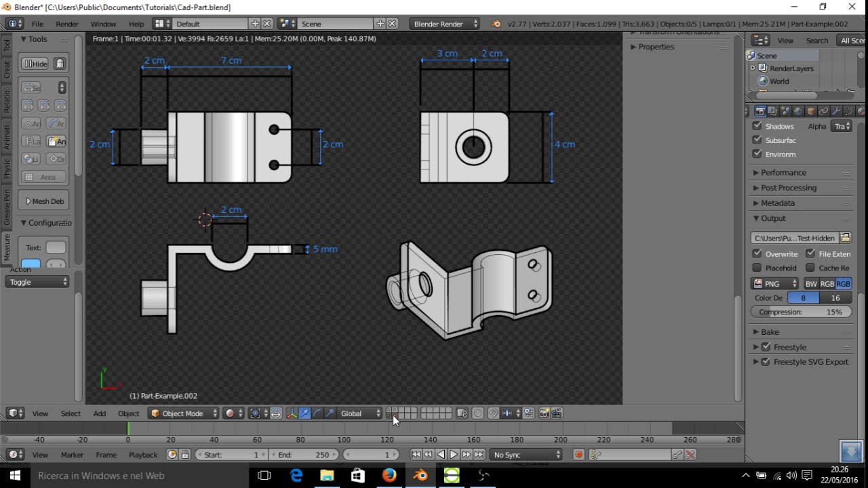Open the Firefox browser from taskbar
The height and width of the screenshot is (488, 868).
point(389,476)
